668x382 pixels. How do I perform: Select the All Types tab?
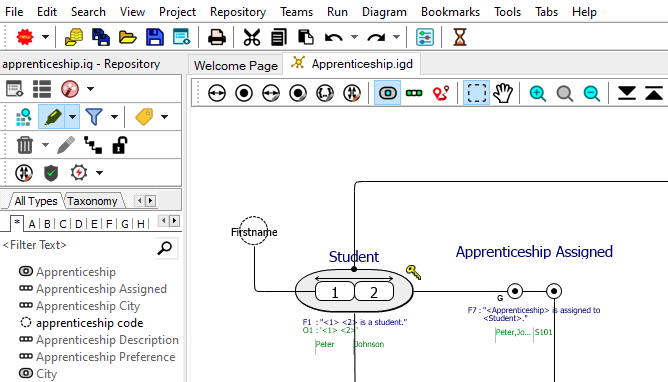pos(36,201)
